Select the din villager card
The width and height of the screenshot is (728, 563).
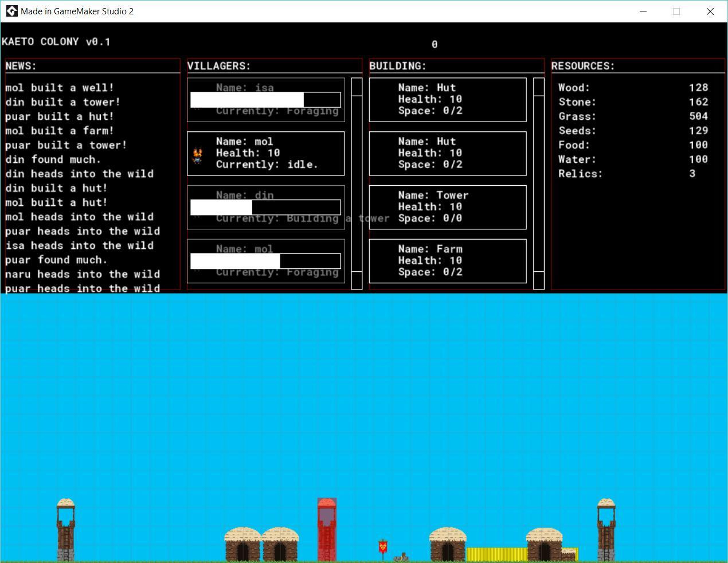[266, 207]
